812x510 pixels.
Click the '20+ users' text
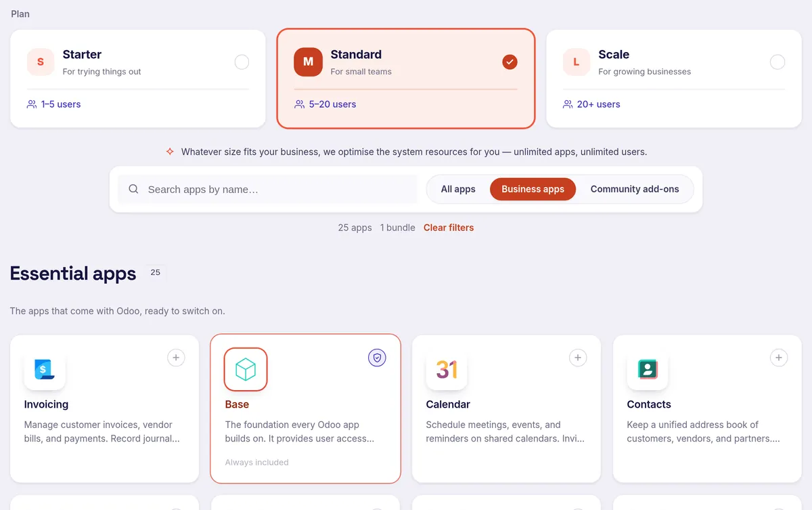coord(599,104)
